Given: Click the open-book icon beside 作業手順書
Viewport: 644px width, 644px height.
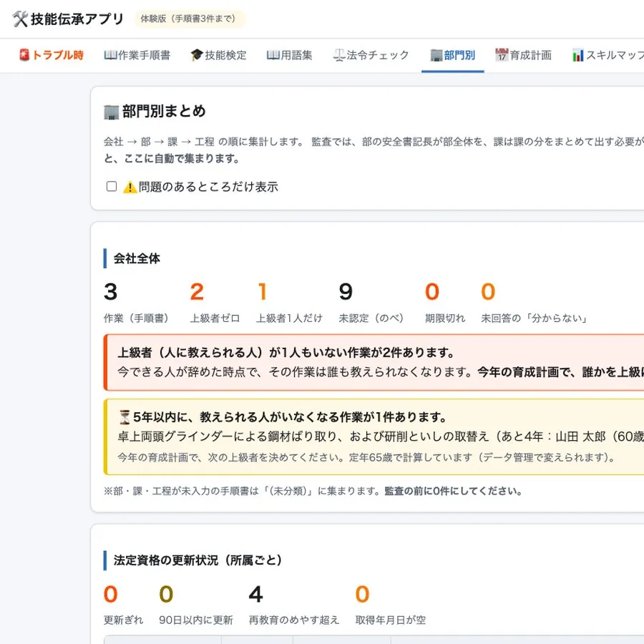Looking at the screenshot, I should 110,55.
